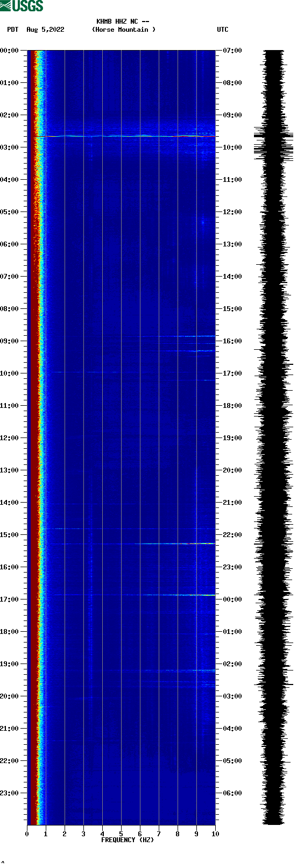Image resolution: width=297 pixels, height=868 pixels.
Task: Click the 23:00 PDT time label
Action: [9, 793]
